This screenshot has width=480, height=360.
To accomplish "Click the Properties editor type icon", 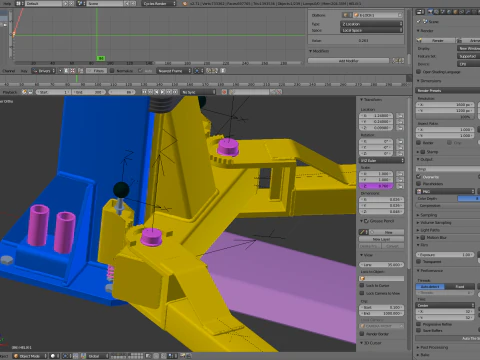I will coord(420,12).
